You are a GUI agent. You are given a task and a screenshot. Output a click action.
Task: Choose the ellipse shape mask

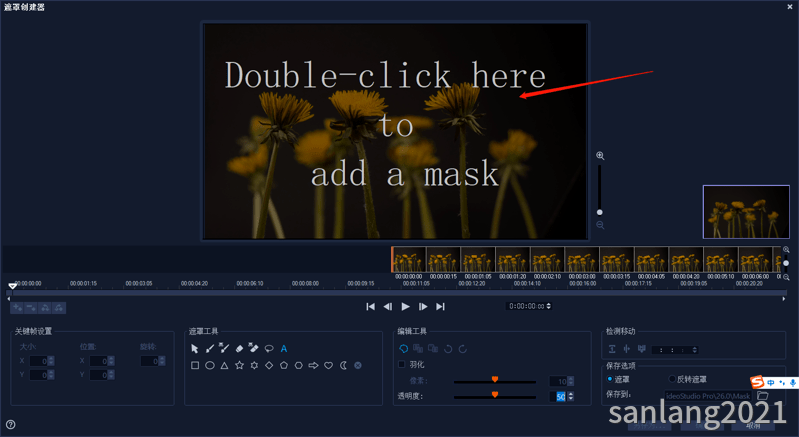209,365
